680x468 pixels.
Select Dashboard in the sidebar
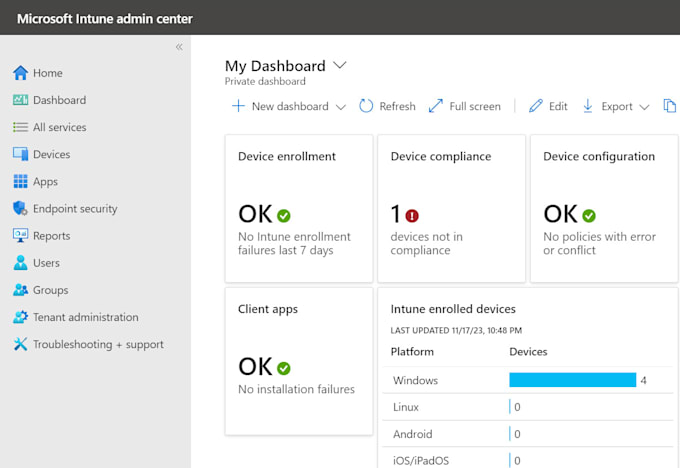coord(59,100)
